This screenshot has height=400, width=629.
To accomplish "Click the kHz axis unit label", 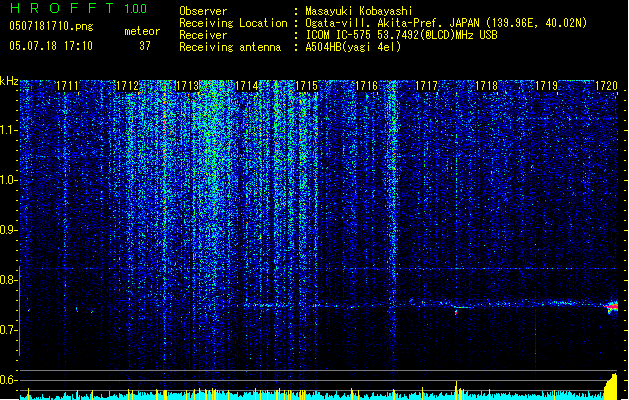I will coord(9,81).
